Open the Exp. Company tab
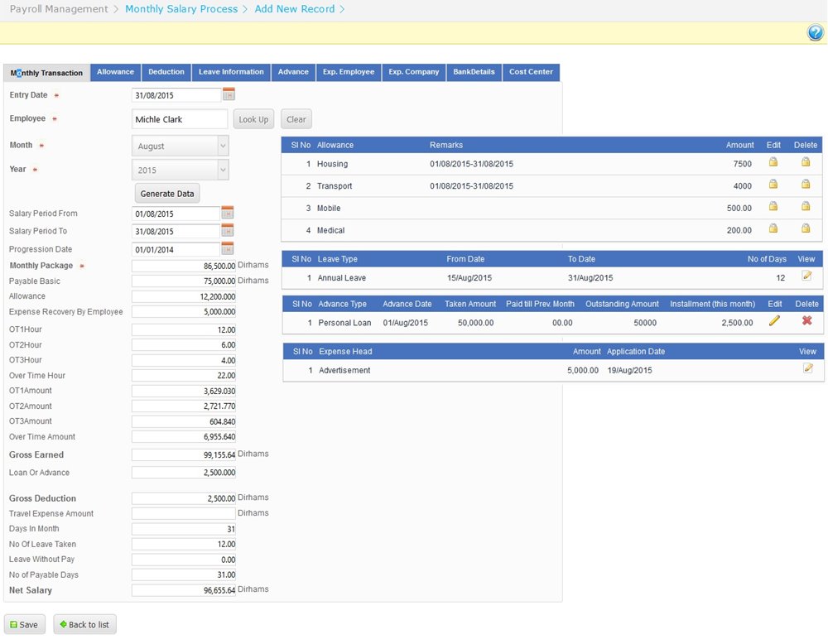This screenshot has width=828, height=644. (x=414, y=72)
